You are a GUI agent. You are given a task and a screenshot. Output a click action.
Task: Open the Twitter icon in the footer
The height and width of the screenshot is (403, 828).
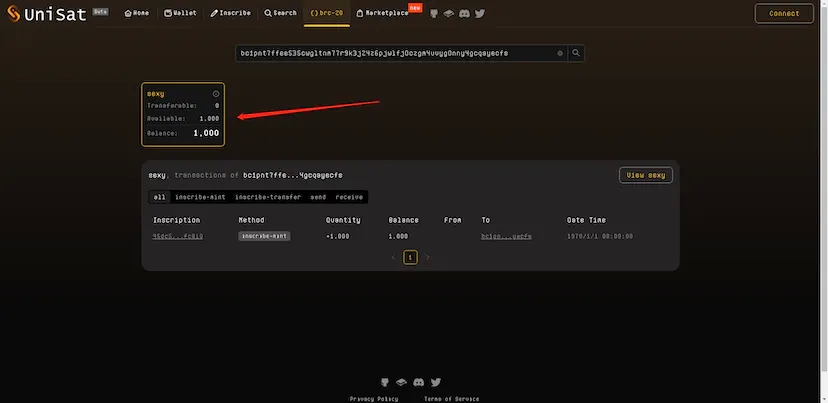436,382
